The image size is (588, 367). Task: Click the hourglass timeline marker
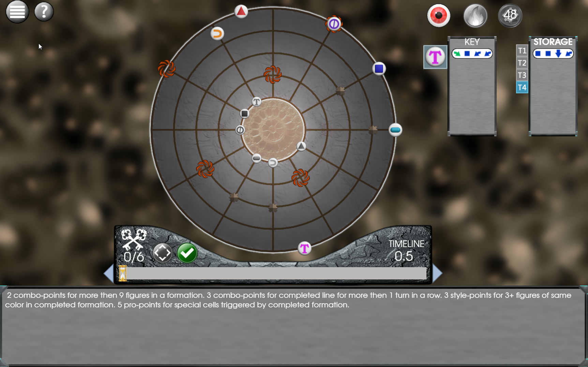[x=123, y=273]
